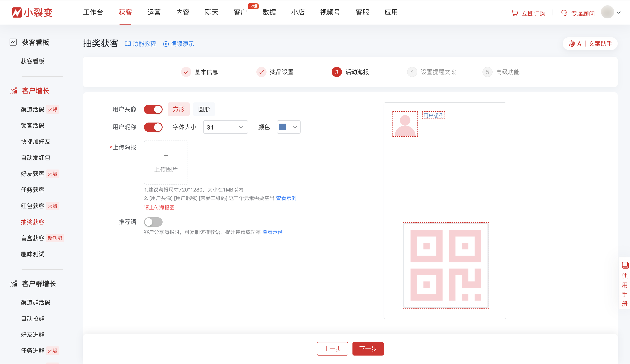Click the 客户增长 growth icon in sidebar
This screenshot has height=364, width=630.
pos(13,91)
